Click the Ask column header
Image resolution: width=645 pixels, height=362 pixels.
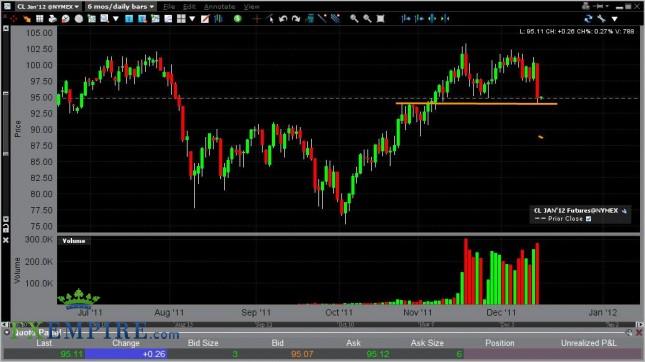click(353, 343)
